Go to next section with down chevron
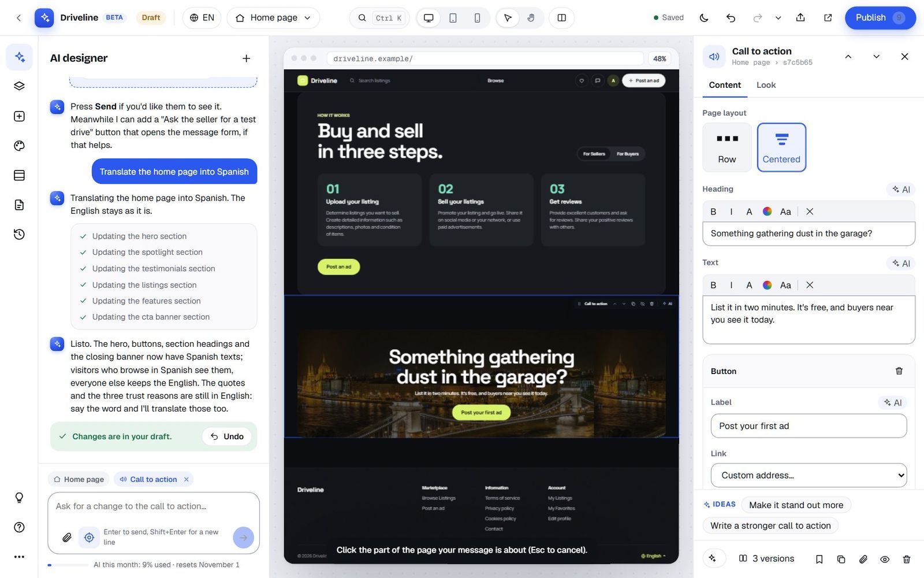The width and height of the screenshot is (924, 578). click(876, 57)
